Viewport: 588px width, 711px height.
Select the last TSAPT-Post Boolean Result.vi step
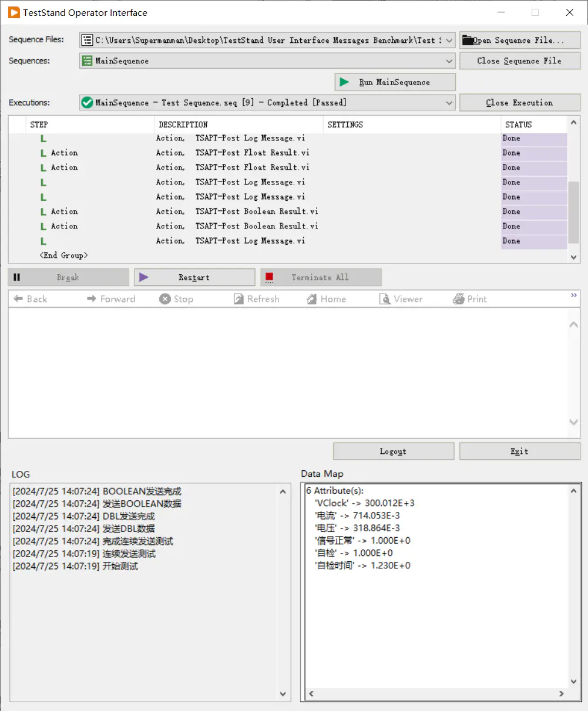(x=257, y=226)
